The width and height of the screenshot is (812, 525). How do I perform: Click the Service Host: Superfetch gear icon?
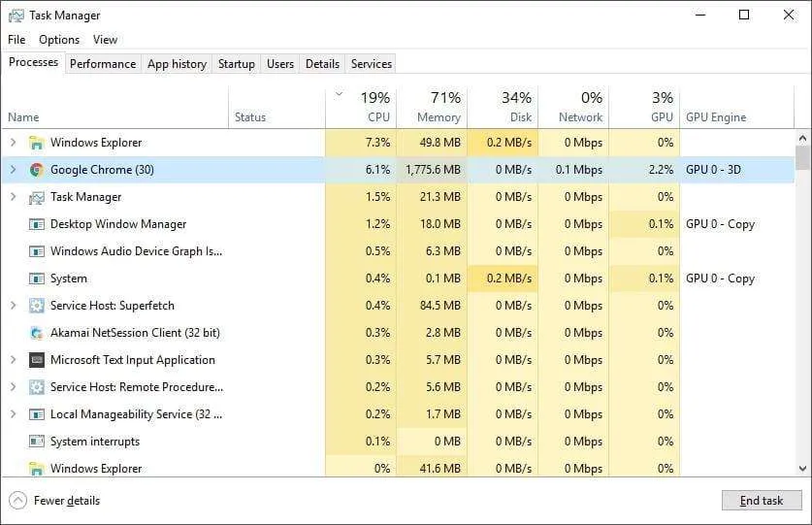(x=36, y=306)
